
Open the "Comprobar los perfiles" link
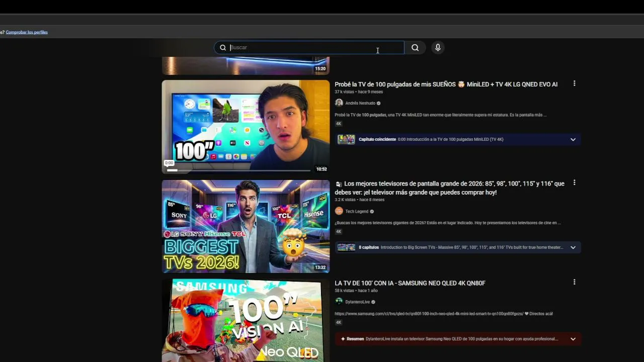(x=27, y=32)
